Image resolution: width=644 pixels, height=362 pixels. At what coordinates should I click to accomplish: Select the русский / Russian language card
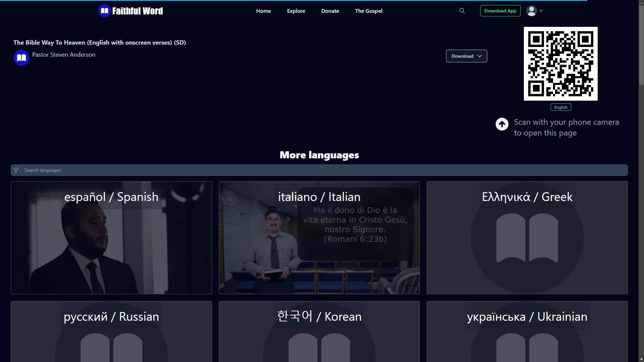[x=111, y=331]
